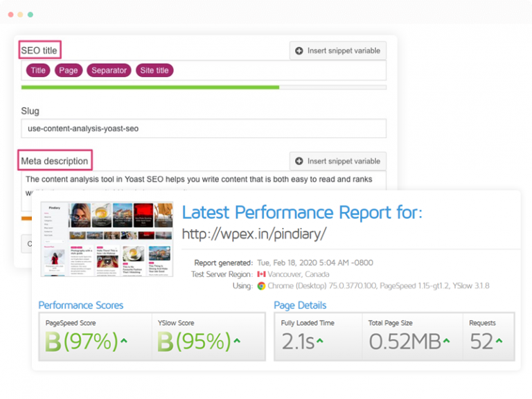The height and width of the screenshot is (399, 532).
Task: Click the Slug label
Action: tap(30, 112)
